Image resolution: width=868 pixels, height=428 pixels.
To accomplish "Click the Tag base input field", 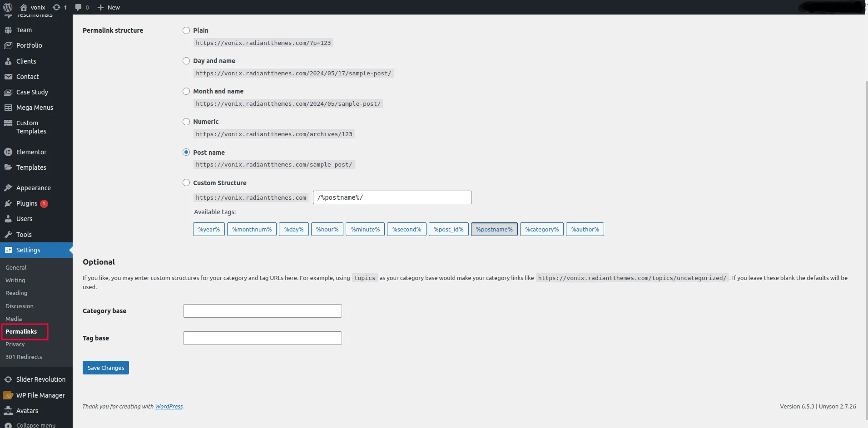I will pos(263,338).
